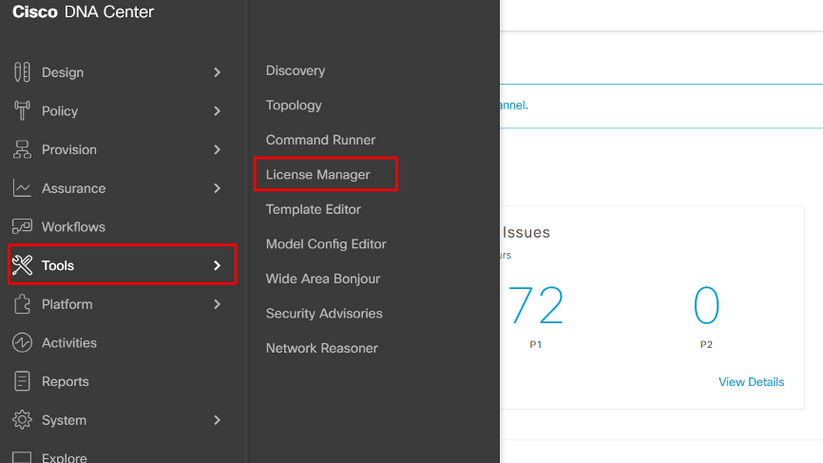Click the Provision network icon
The image size is (823, 463).
click(x=22, y=150)
